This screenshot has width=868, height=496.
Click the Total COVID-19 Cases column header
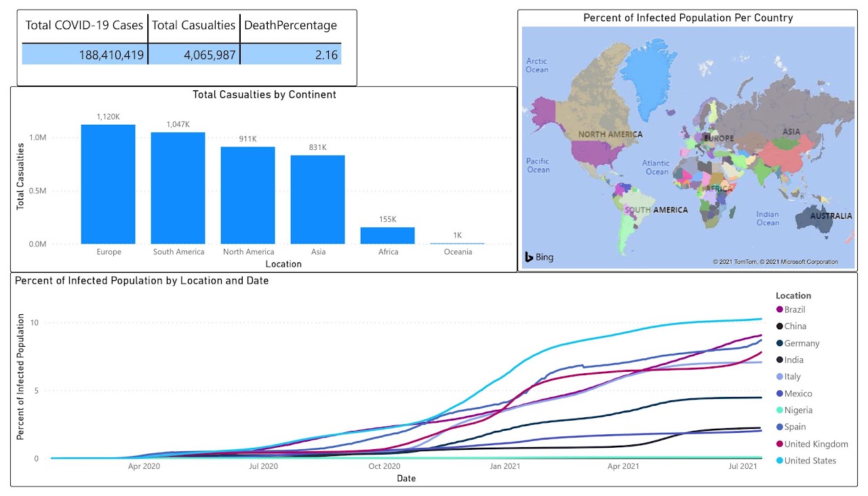tap(85, 26)
